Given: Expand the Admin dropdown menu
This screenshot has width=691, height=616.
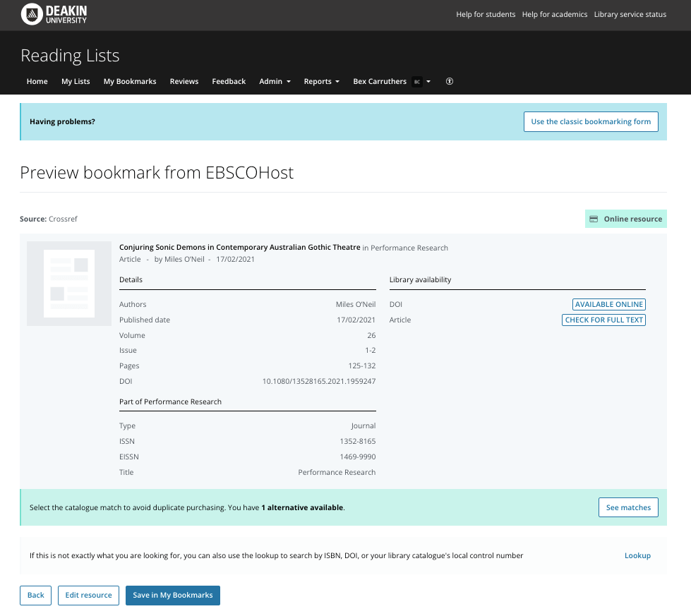Looking at the screenshot, I should (x=275, y=82).
